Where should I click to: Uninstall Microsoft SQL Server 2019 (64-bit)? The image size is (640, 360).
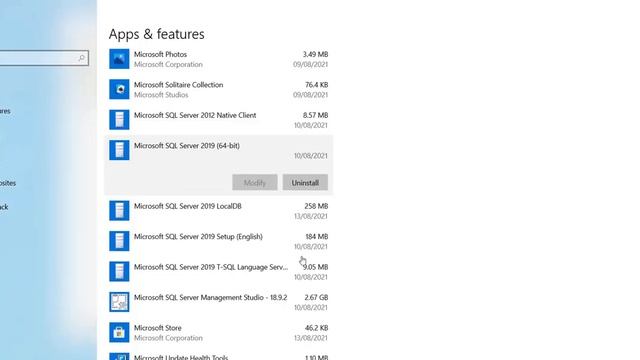(x=305, y=182)
